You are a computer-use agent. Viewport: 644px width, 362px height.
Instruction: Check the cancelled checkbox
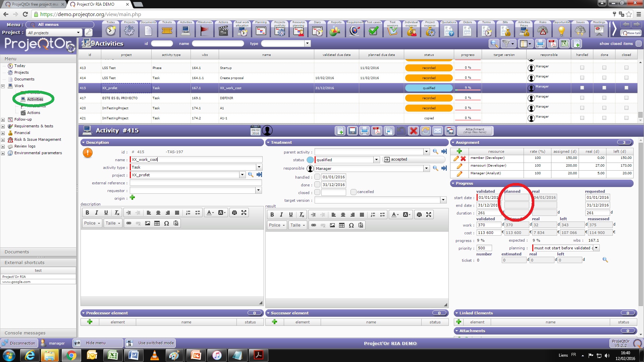click(353, 192)
